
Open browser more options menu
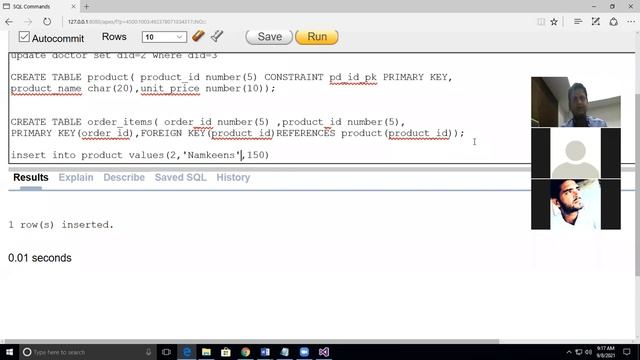(x=631, y=22)
